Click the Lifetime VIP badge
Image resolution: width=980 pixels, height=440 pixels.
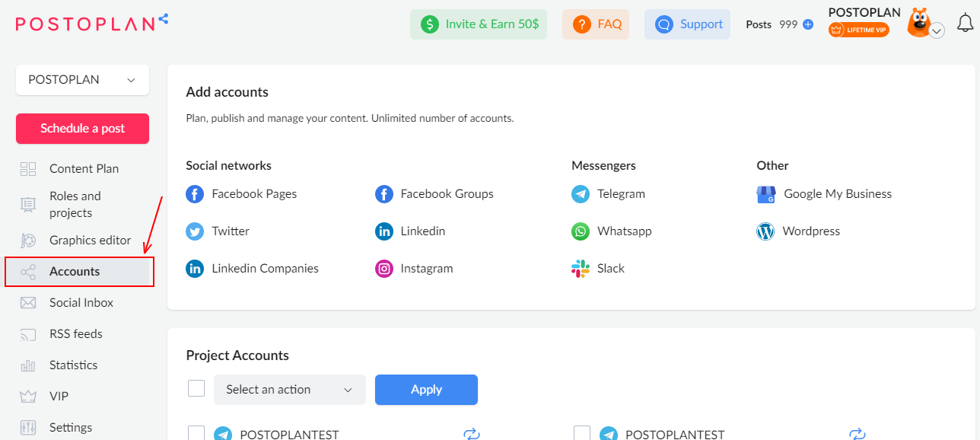[859, 30]
